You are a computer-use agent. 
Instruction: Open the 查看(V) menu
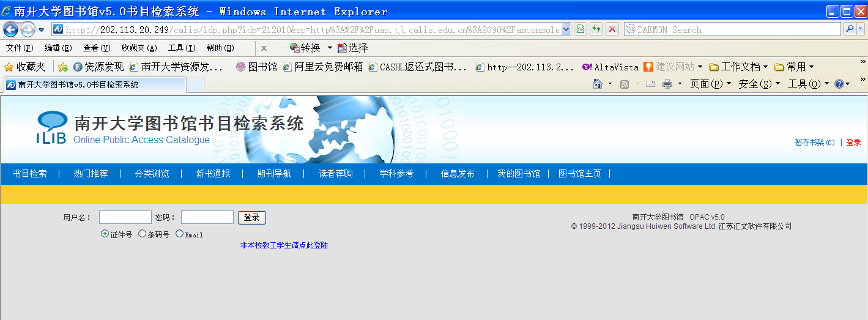97,48
